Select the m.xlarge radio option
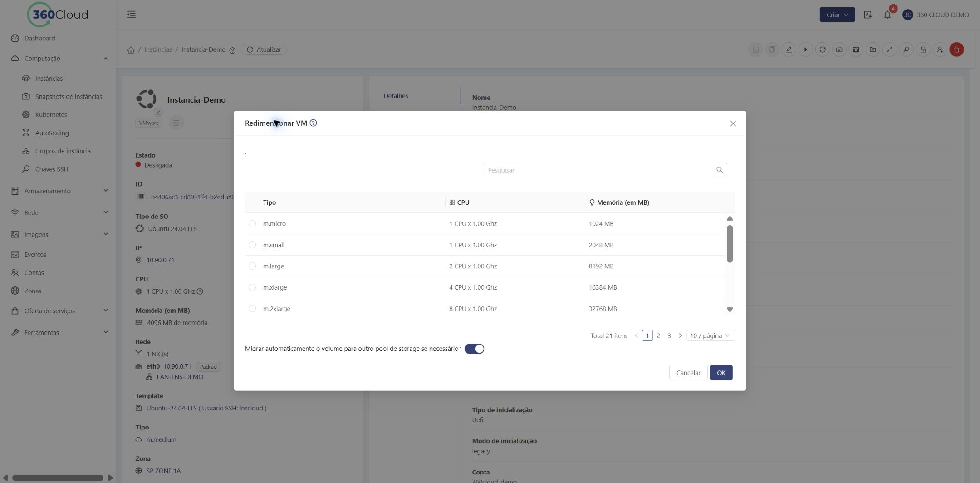Screen dimensions: 980x483 (252, 287)
